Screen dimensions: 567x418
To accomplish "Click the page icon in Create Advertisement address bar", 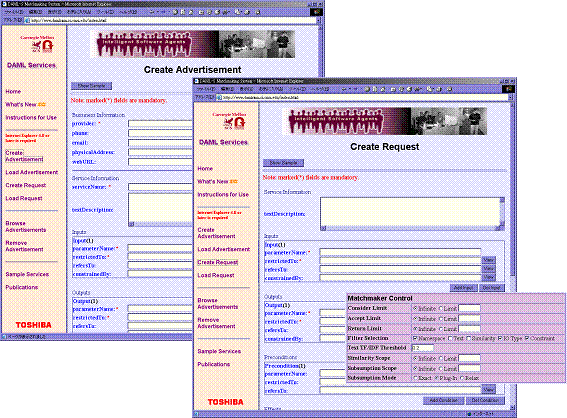I will (x=27, y=20).
